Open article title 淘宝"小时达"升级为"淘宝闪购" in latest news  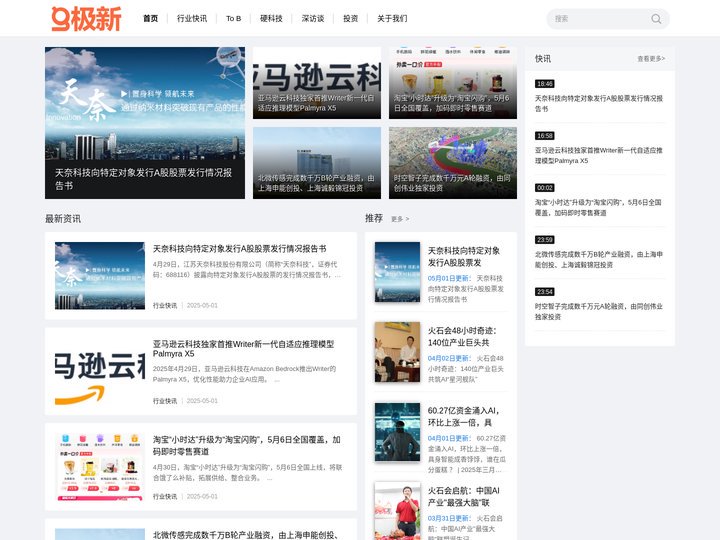point(247,445)
